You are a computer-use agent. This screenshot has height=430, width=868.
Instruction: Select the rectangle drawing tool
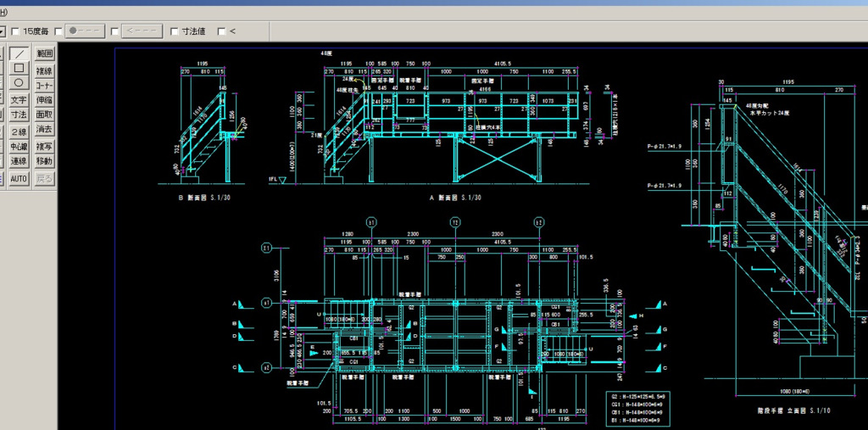point(19,68)
